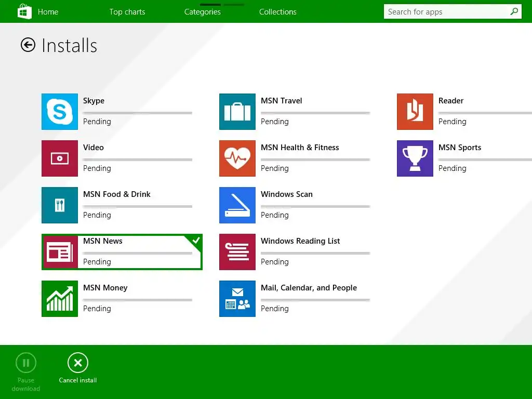Image resolution: width=532 pixels, height=399 pixels.
Task: Click the search magnifier icon
Action: [514, 11]
